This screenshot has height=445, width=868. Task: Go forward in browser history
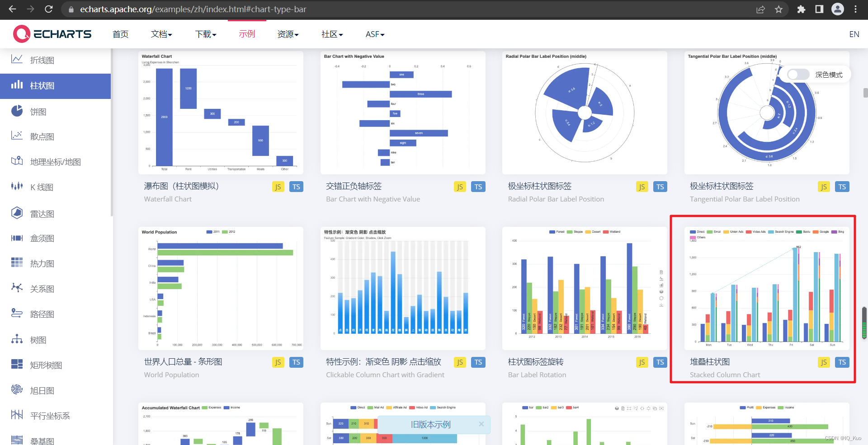click(x=30, y=9)
